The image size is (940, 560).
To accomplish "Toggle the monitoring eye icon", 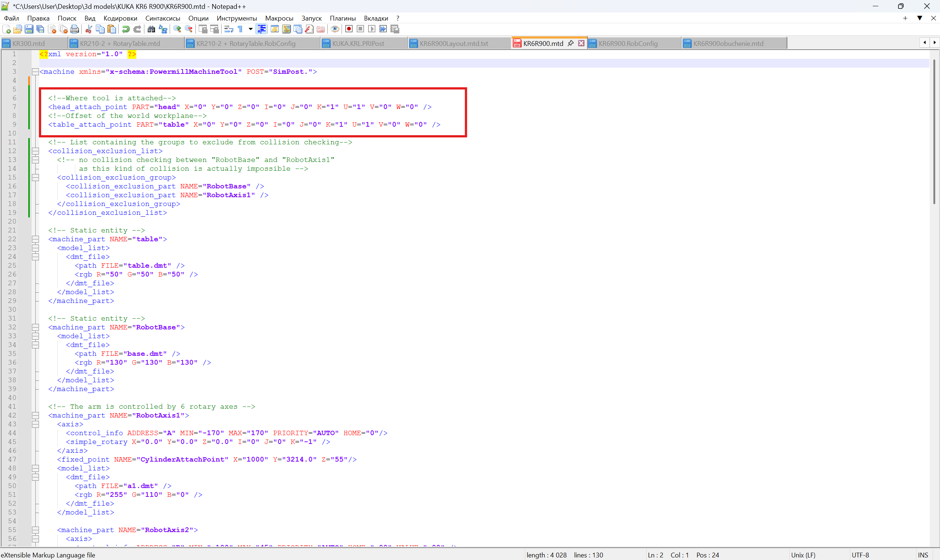I will (x=335, y=29).
